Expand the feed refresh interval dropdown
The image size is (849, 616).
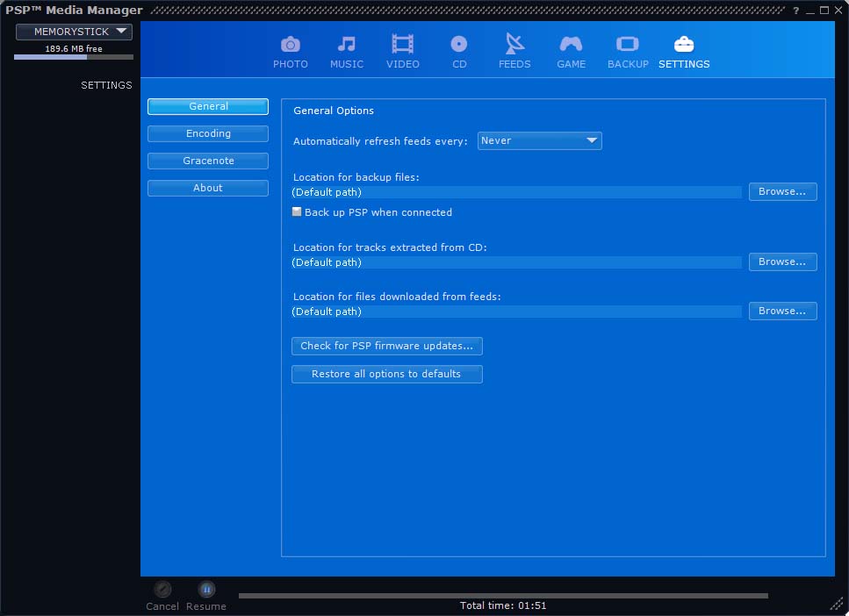coord(539,140)
